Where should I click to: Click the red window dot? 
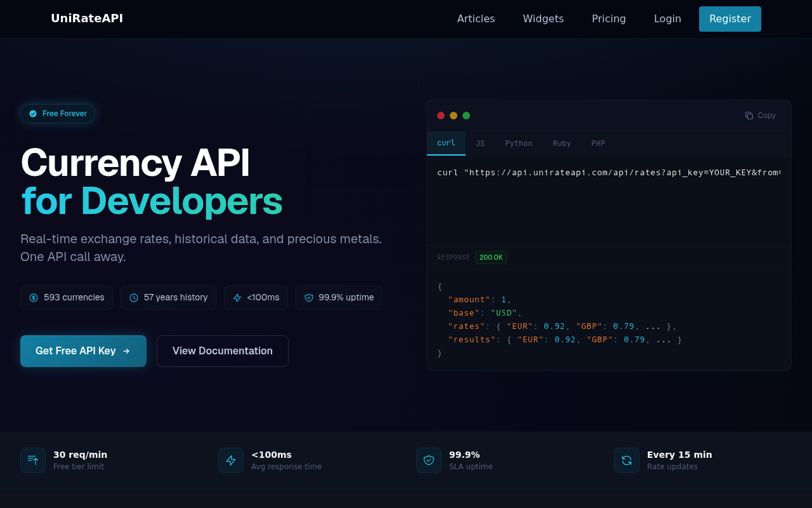coord(441,116)
